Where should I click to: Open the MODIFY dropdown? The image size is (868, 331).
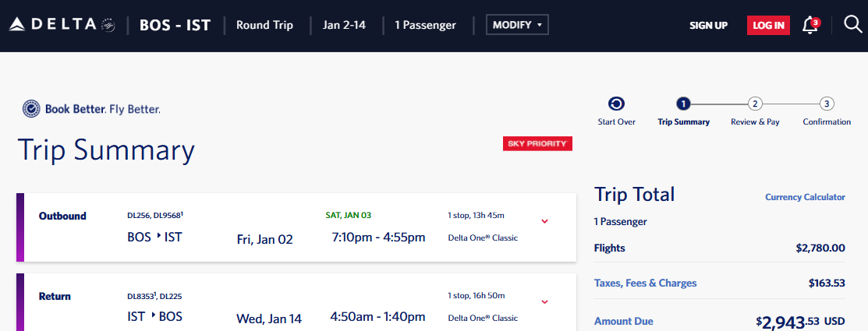click(517, 25)
